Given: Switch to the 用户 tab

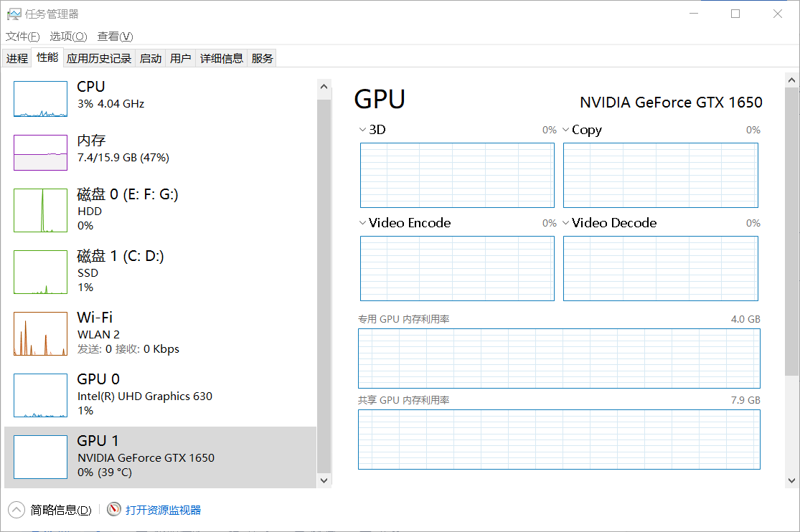Looking at the screenshot, I should coord(181,58).
